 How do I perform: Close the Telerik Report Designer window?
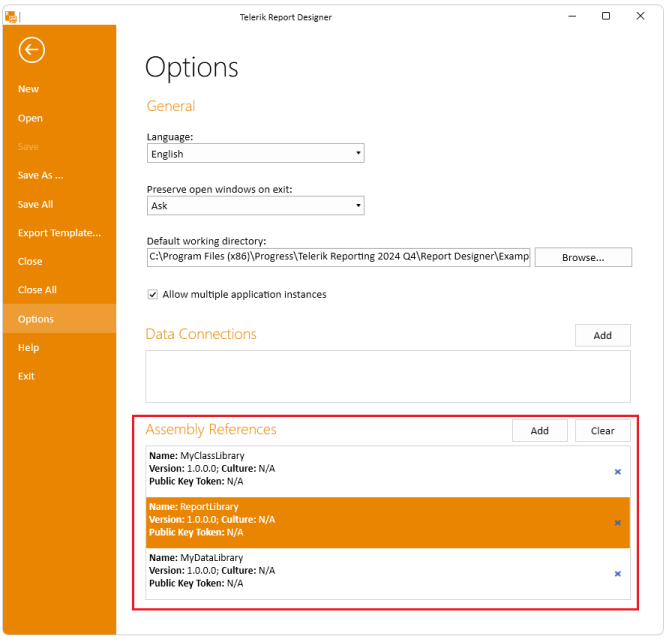tap(640, 16)
